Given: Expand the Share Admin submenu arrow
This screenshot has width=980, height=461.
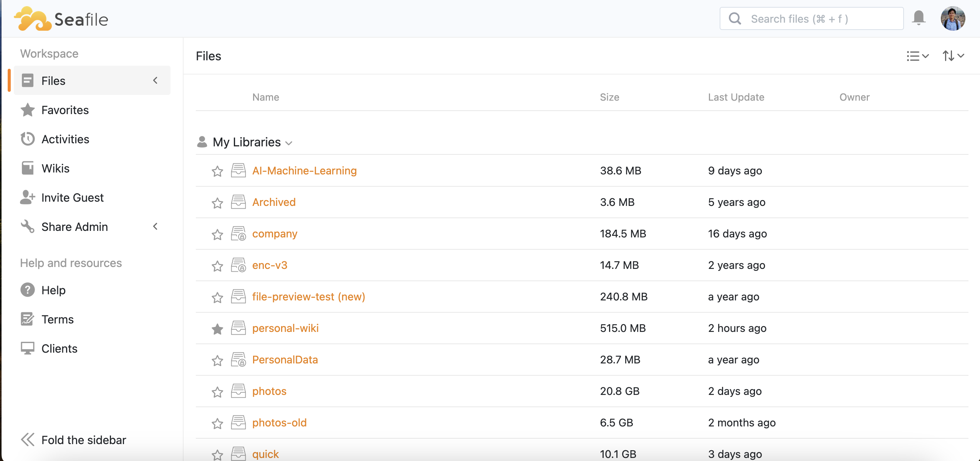Looking at the screenshot, I should point(155,227).
